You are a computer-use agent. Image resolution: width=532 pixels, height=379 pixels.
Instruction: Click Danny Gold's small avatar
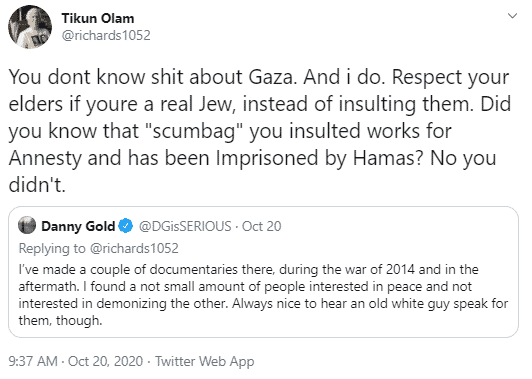(x=27, y=225)
